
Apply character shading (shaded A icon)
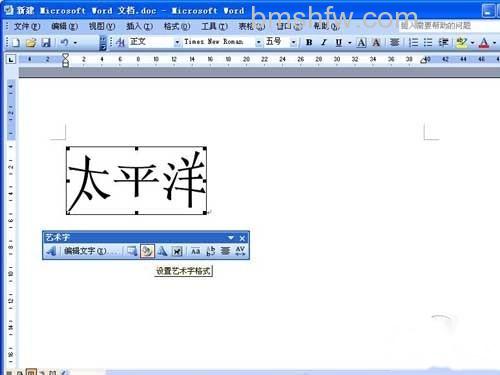376,42
